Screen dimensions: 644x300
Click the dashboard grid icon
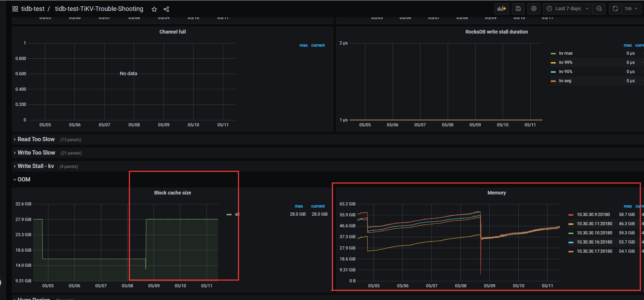pyautogui.click(x=15, y=9)
